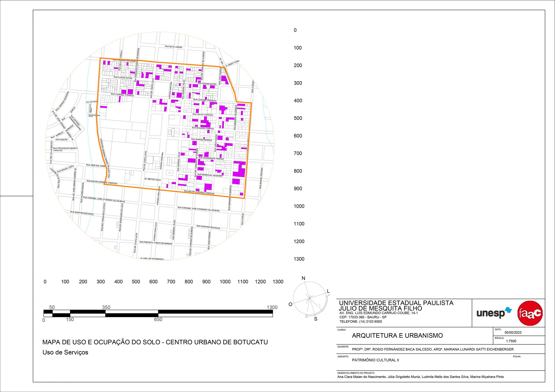Viewport: 555px width, 392px height.
Task: Click the 'UNIVERSIDADE ESTADUAL PAULISTA' heading
Action: pos(396,303)
